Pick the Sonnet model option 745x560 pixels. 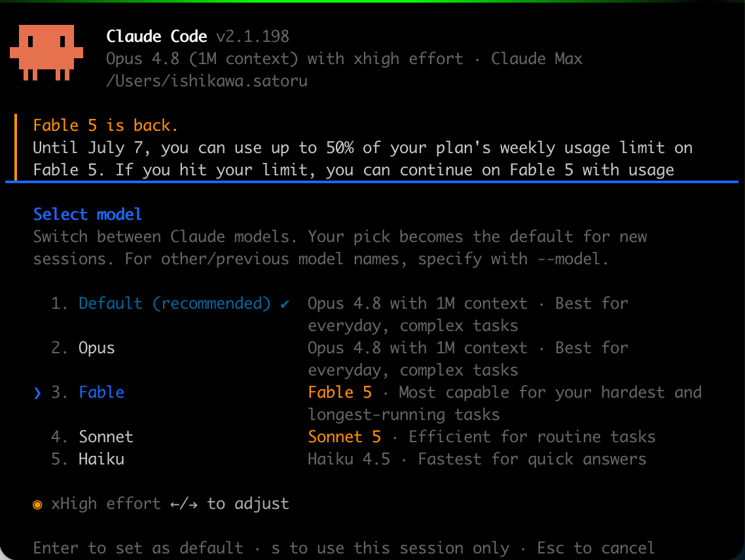(106, 437)
